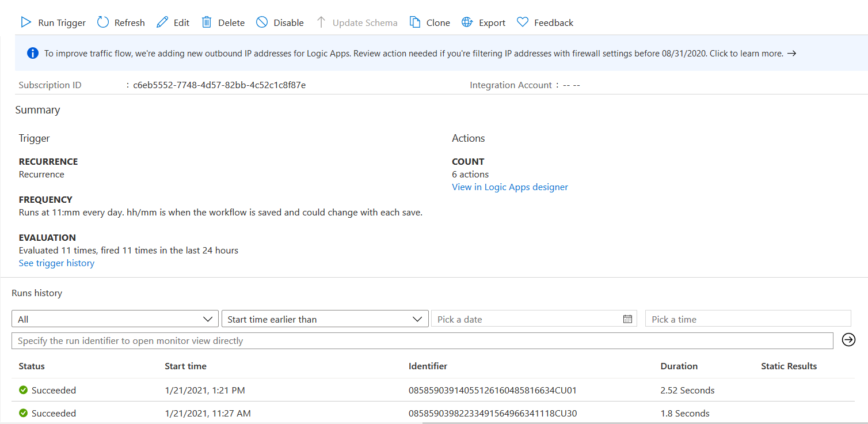
Task: Click the Clone copy icon
Action: point(415,22)
